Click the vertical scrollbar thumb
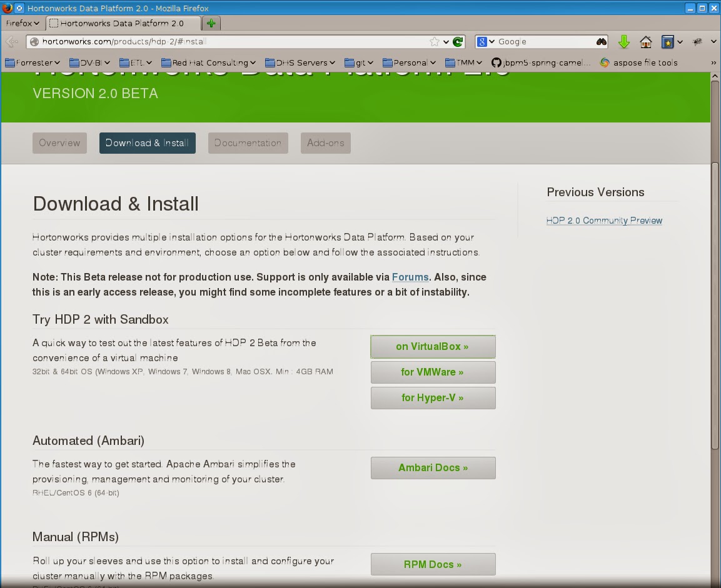 point(715,306)
